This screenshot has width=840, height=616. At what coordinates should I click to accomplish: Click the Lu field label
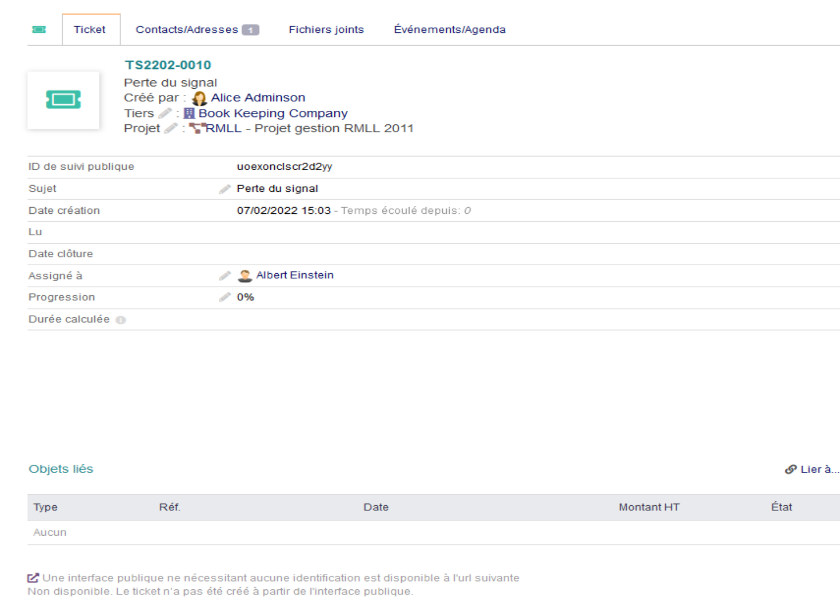35,232
